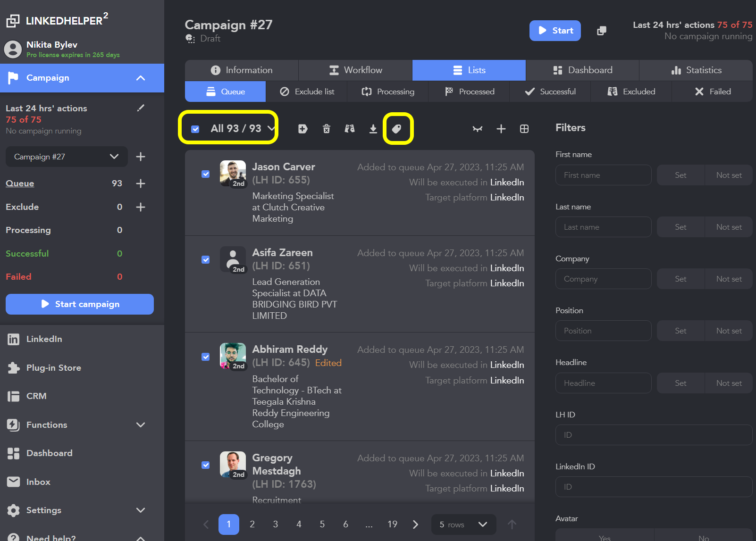Image resolution: width=756 pixels, height=541 pixels.
Task: Open the Failed sub-tab
Action: pyautogui.click(x=712, y=92)
